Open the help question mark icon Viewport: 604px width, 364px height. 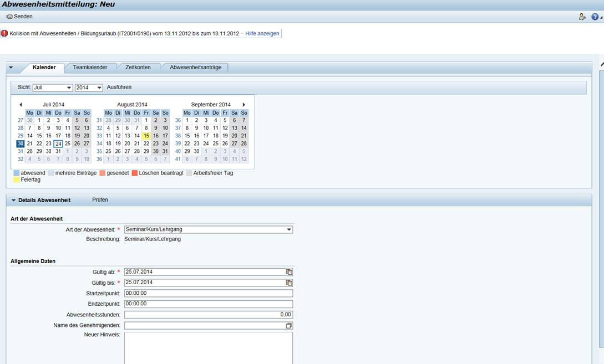[595, 17]
